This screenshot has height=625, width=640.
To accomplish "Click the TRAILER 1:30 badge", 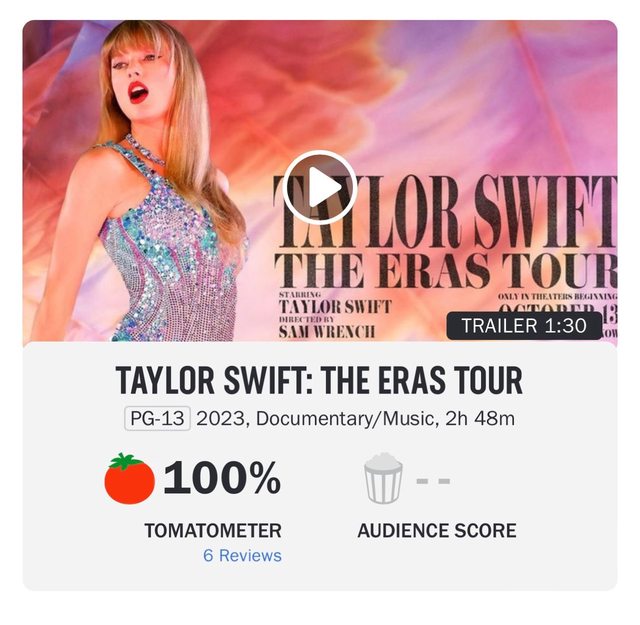I will point(524,326).
